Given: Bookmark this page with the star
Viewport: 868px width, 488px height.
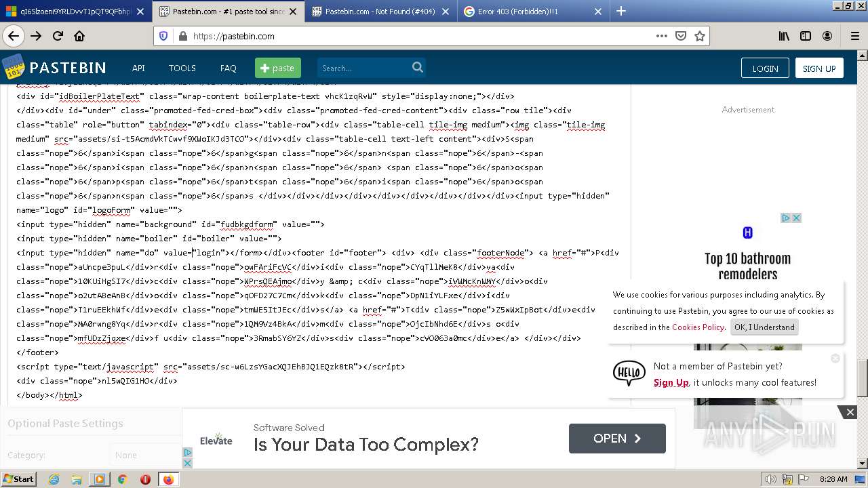Looking at the screenshot, I should [700, 36].
